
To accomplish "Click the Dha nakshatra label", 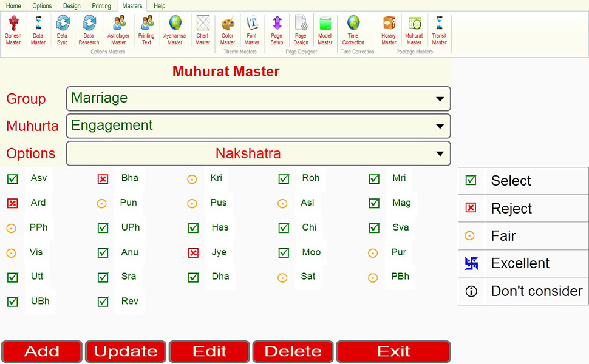I will pos(220,277).
